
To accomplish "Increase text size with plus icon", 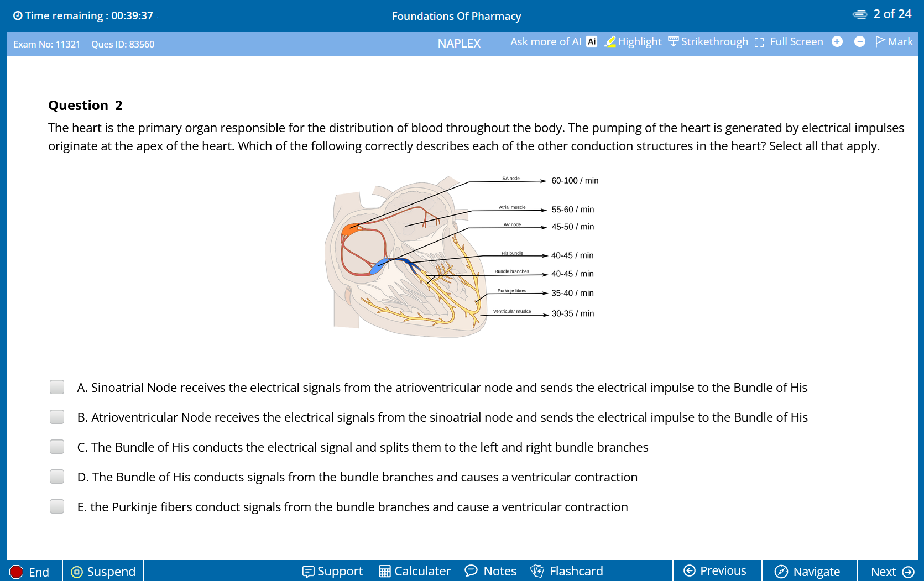I will (x=837, y=41).
